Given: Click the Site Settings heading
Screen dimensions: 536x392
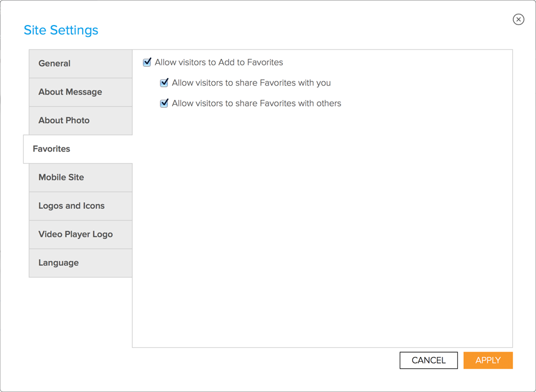Looking at the screenshot, I should [61, 30].
